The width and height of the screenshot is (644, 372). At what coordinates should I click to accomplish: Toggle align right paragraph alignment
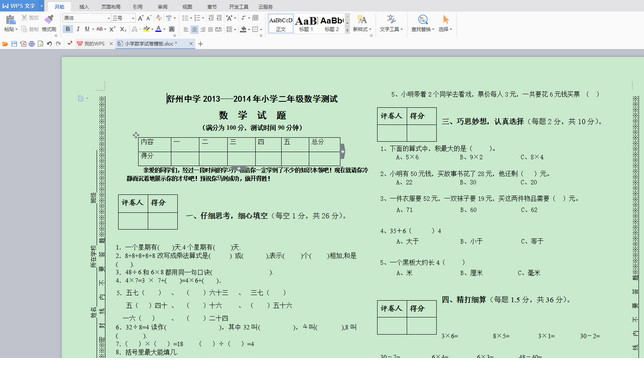pyautogui.click(x=202, y=29)
